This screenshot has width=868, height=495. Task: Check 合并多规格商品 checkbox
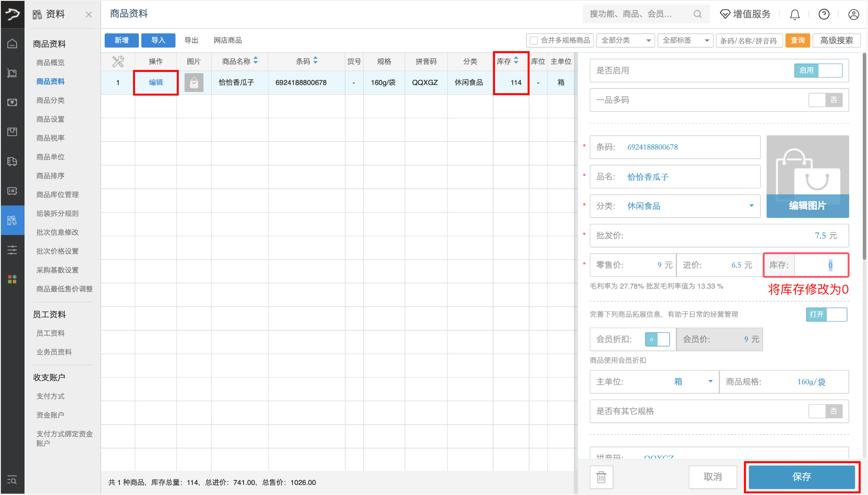click(534, 40)
